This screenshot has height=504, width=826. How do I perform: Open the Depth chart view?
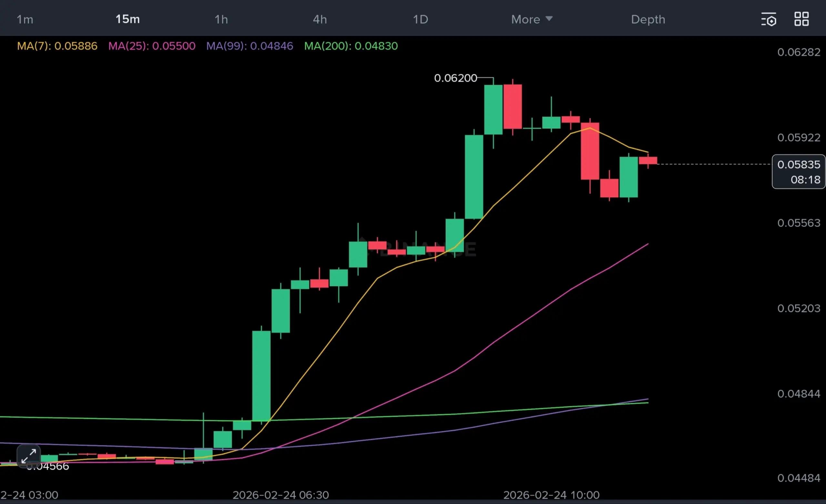[x=648, y=19]
